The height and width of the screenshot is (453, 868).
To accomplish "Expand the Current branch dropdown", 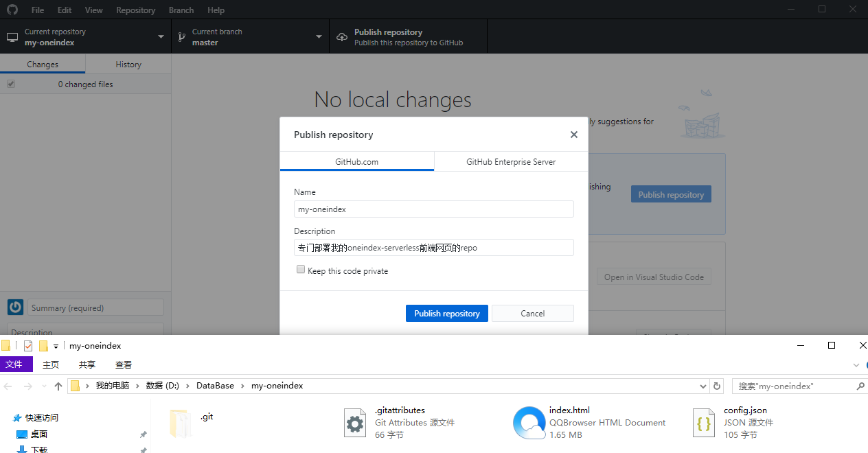I will [318, 36].
